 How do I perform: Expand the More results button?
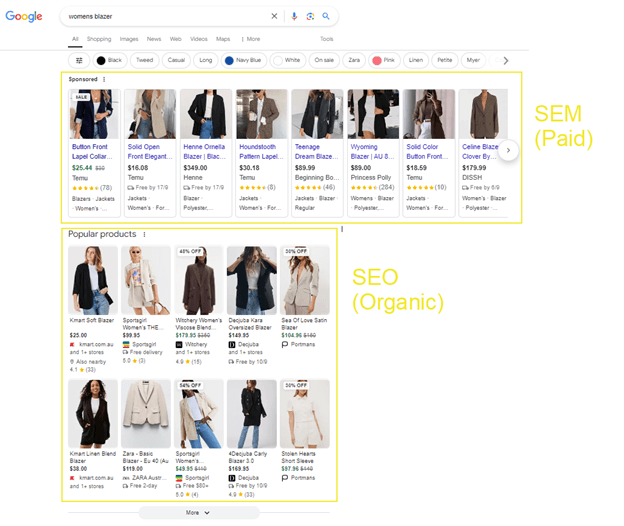199,512
